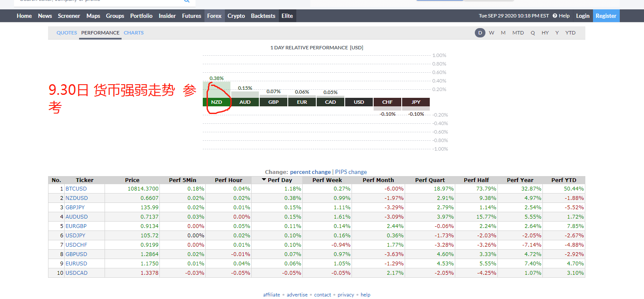Click the affiliate footer link
Screen dimensions: 644x299
pos(272,295)
